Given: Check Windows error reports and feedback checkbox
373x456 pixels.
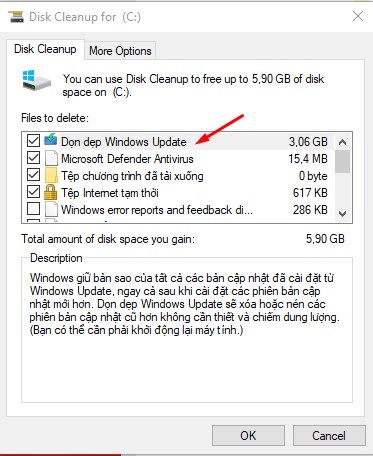Looking at the screenshot, I should [x=33, y=209].
